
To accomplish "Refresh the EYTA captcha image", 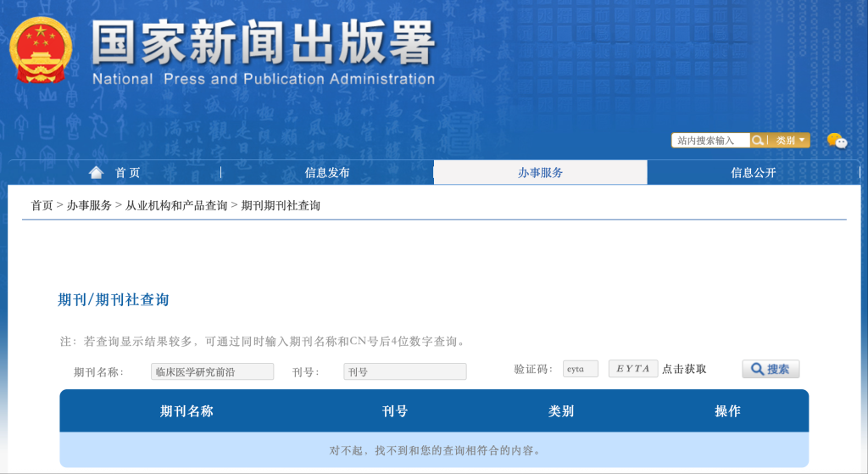I will 632,369.
